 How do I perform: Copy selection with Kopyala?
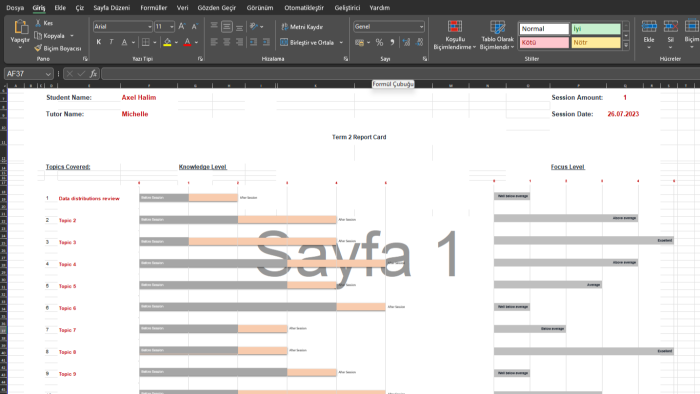point(50,36)
